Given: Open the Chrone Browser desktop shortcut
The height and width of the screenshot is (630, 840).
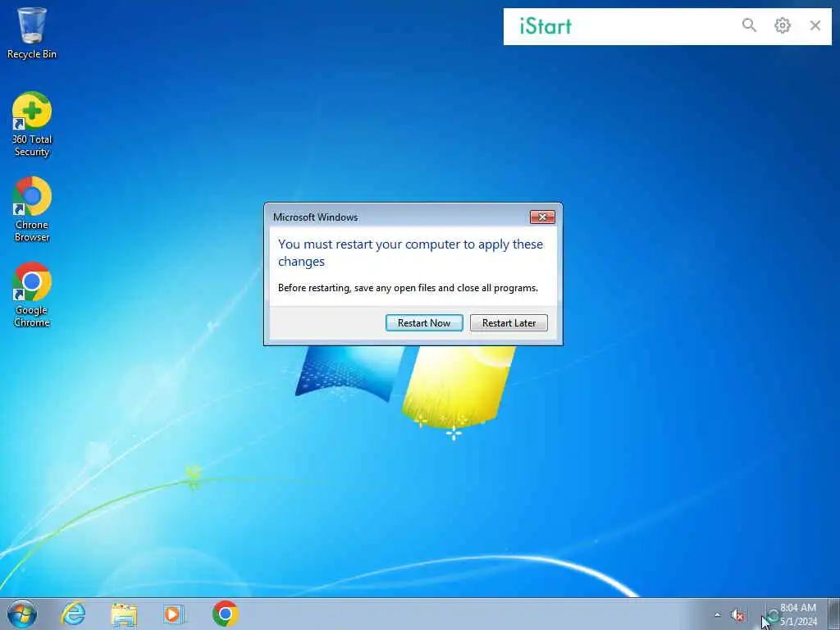Looking at the screenshot, I should coord(32,209).
